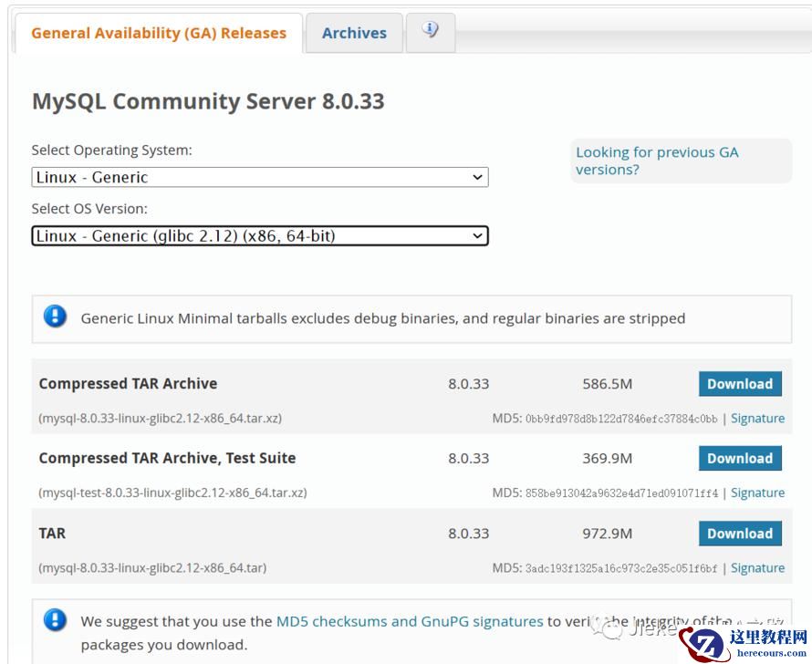Download the Compressed TAR Archive, Test Suite
Screen dimensions: 812x664
click(740, 459)
